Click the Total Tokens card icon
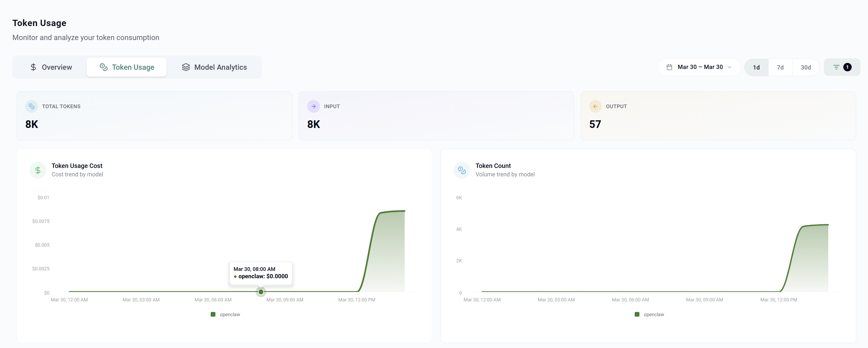Viewport: 868px width, 348px height. [31, 106]
